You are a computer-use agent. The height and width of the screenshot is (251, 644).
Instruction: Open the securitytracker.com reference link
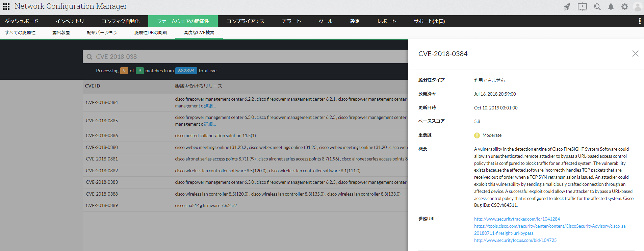tap(517, 219)
